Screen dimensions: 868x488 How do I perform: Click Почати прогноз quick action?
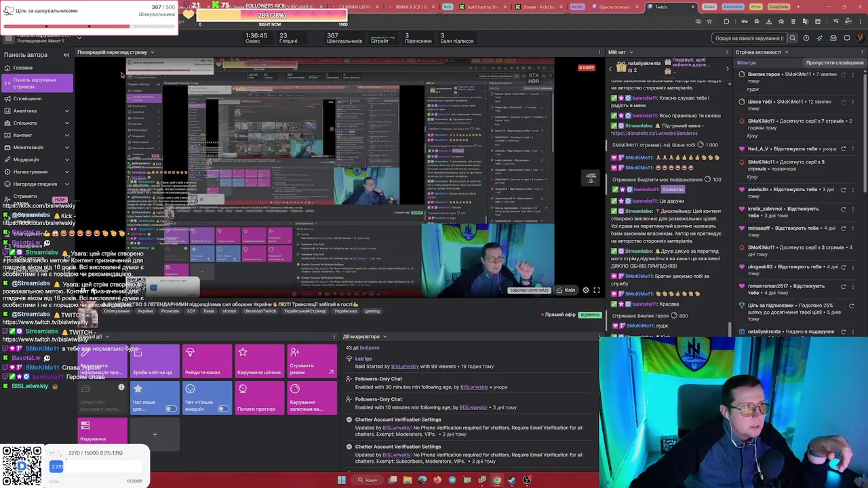[x=259, y=398]
